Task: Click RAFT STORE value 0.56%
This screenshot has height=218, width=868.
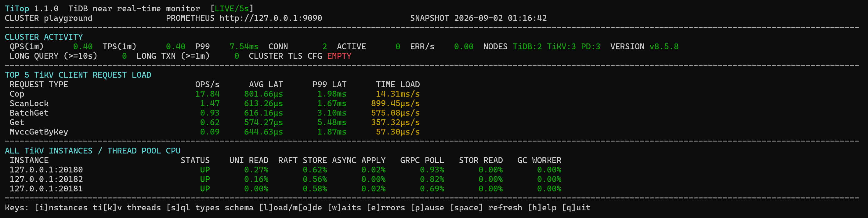Action: [315, 179]
